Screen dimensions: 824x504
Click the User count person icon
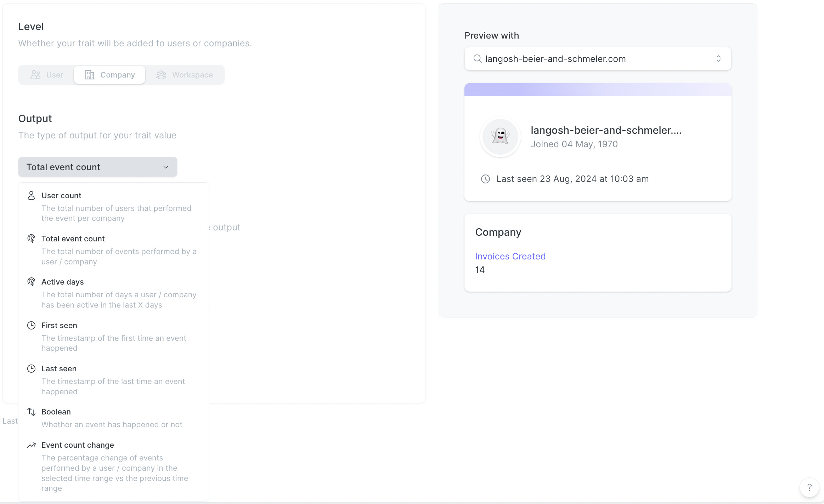tap(31, 196)
